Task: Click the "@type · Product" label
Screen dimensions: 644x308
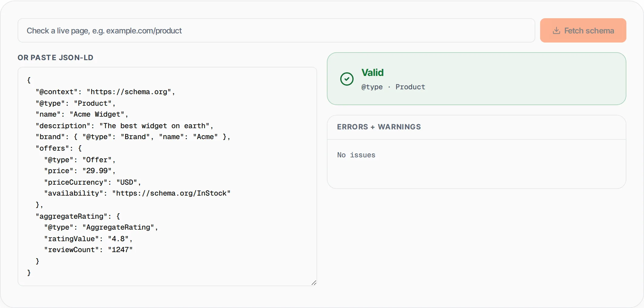Action: coord(393,87)
